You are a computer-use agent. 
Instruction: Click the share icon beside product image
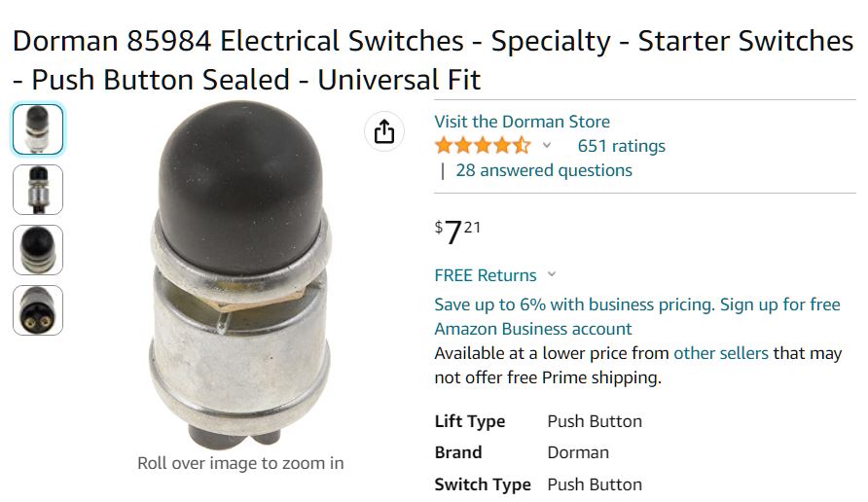click(x=384, y=131)
